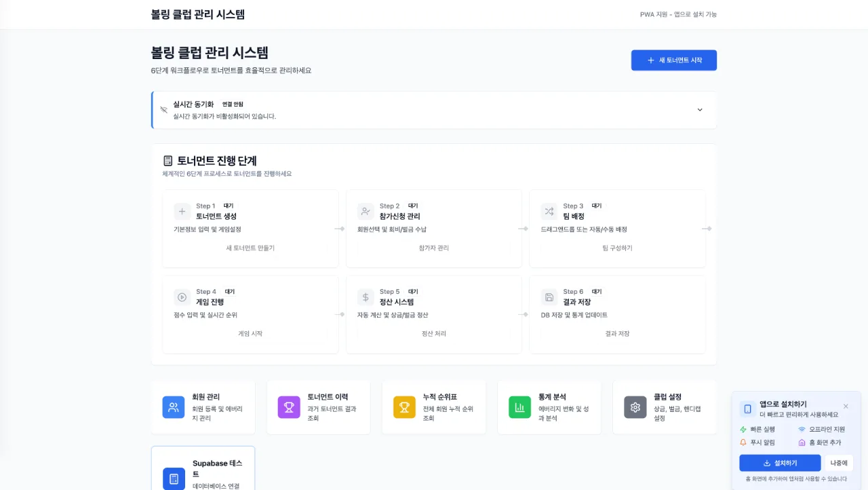Viewport: 868px width, 490px height.
Task: Click the 토너먼트 생성 step title
Action: coord(216,216)
